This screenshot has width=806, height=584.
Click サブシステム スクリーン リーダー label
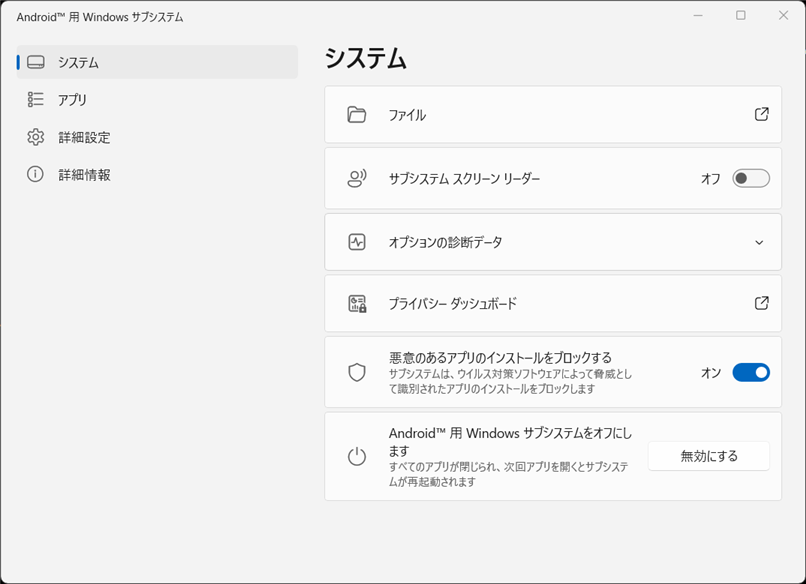(464, 179)
